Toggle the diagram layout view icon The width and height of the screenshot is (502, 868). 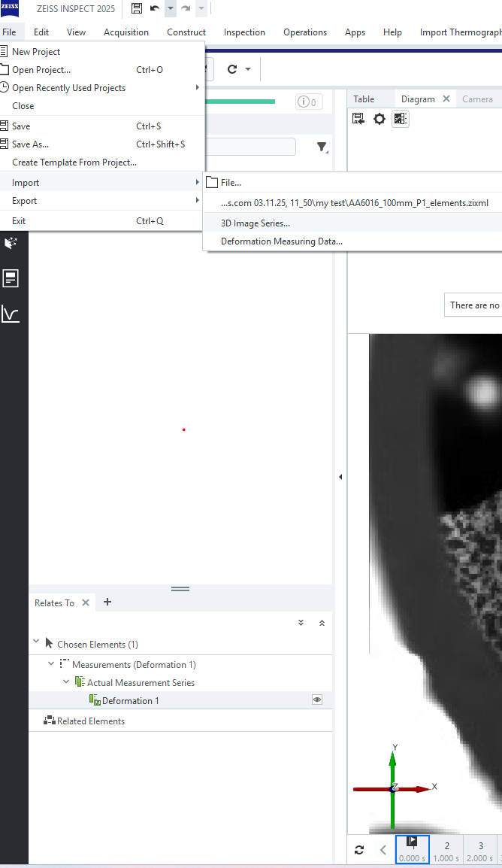401,118
